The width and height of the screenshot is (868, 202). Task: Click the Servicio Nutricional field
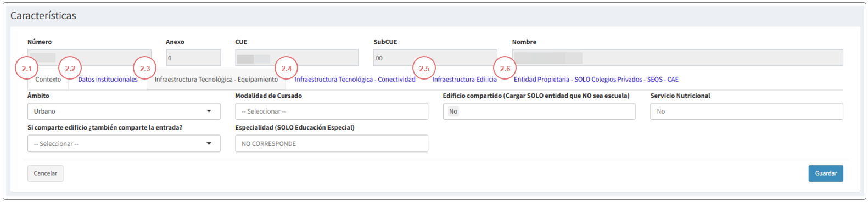(x=747, y=111)
